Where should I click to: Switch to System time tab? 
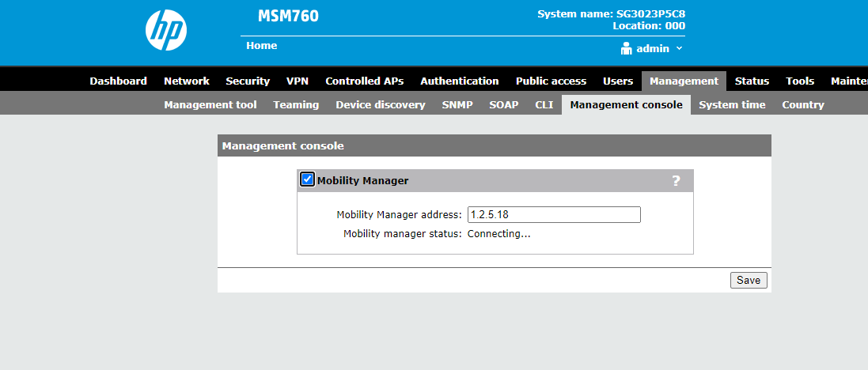732,104
